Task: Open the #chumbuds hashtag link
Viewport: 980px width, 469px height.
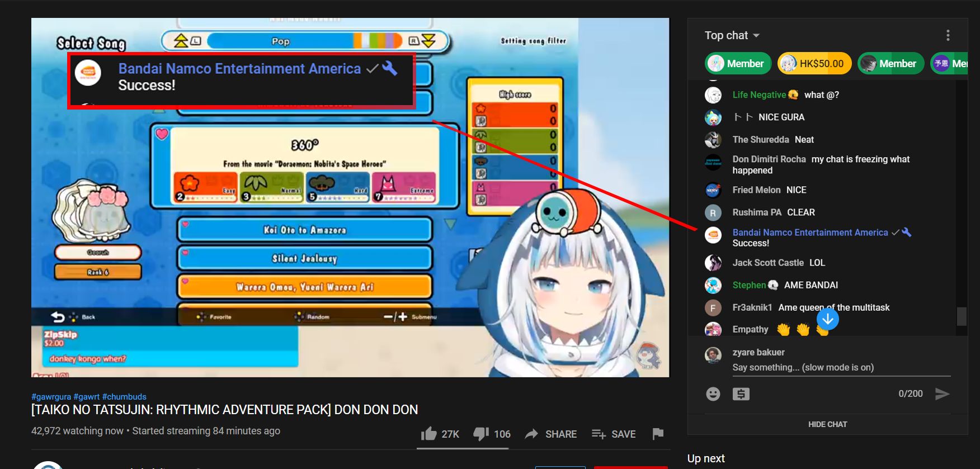Action: pyautogui.click(x=124, y=397)
